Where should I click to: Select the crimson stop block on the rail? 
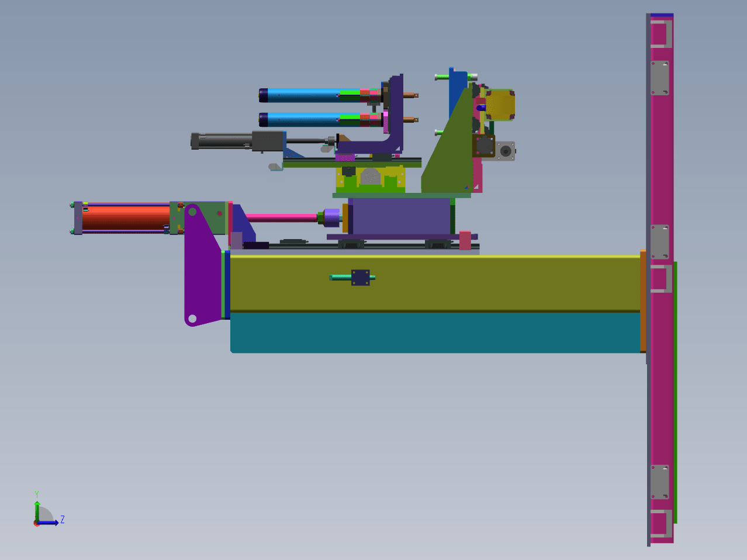click(x=465, y=241)
